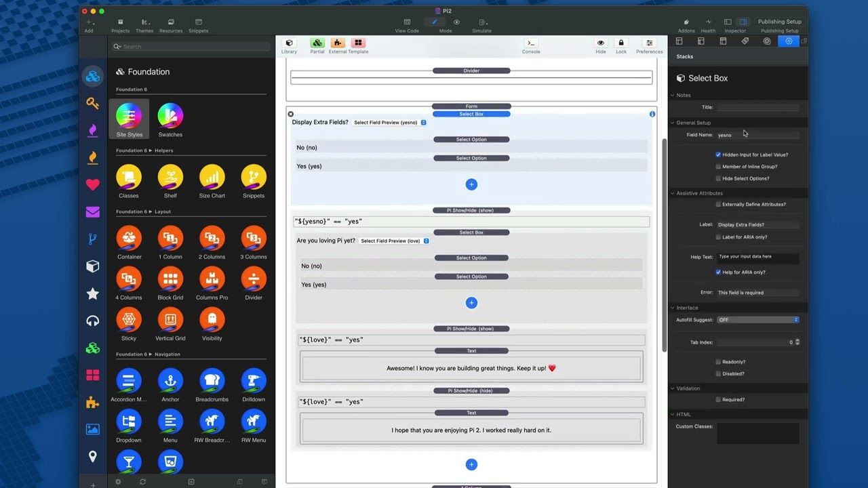
Task: Click the Search stacks field
Action: click(x=191, y=47)
